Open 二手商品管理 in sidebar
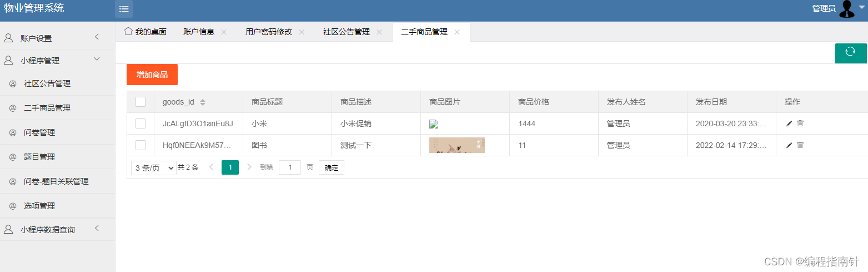Image resolution: width=868 pixels, height=272 pixels. pyautogui.click(x=58, y=108)
